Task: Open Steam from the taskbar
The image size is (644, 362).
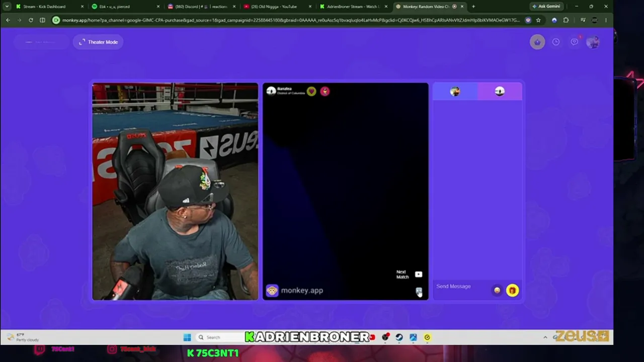Action: pos(399,337)
